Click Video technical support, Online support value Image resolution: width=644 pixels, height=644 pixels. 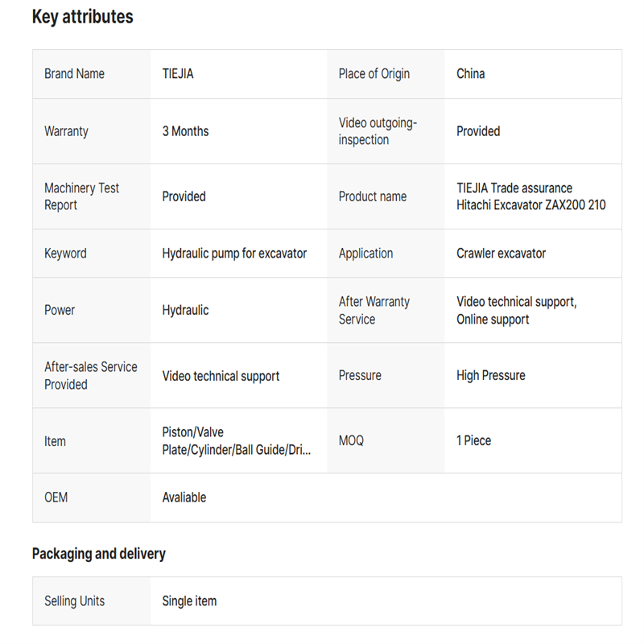point(516,311)
